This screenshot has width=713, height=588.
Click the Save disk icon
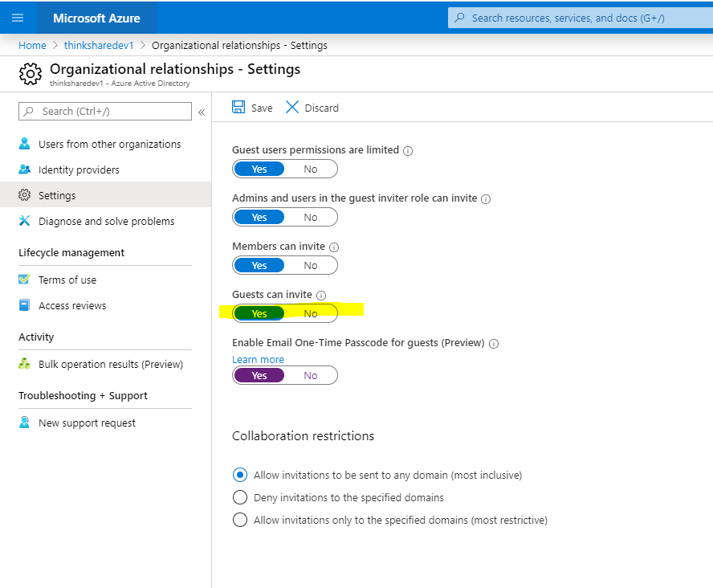238,108
